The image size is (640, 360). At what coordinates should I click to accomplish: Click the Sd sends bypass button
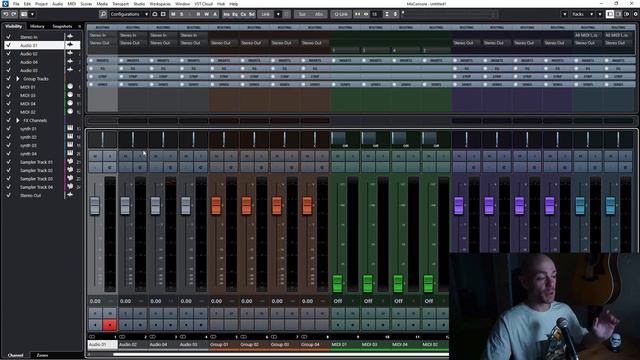[252, 14]
